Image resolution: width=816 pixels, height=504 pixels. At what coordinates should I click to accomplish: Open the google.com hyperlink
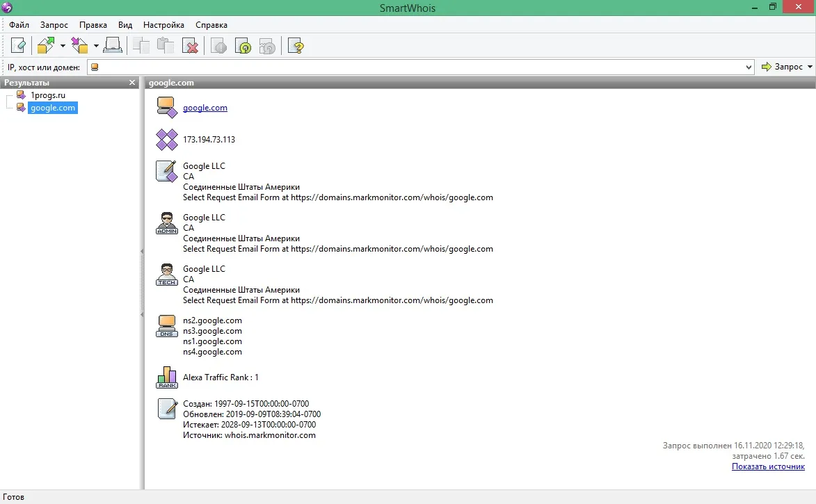click(x=205, y=108)
